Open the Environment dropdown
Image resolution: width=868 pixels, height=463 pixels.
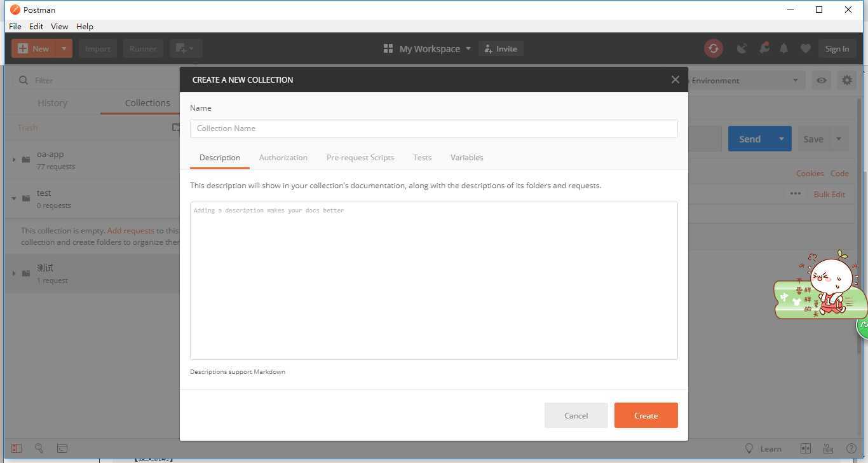coord(747,80)
